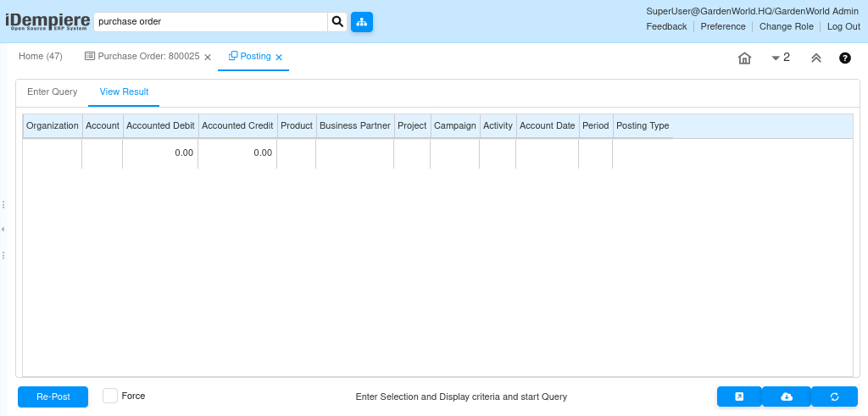Collapse the header with double chevron

(x=815, y=58)
